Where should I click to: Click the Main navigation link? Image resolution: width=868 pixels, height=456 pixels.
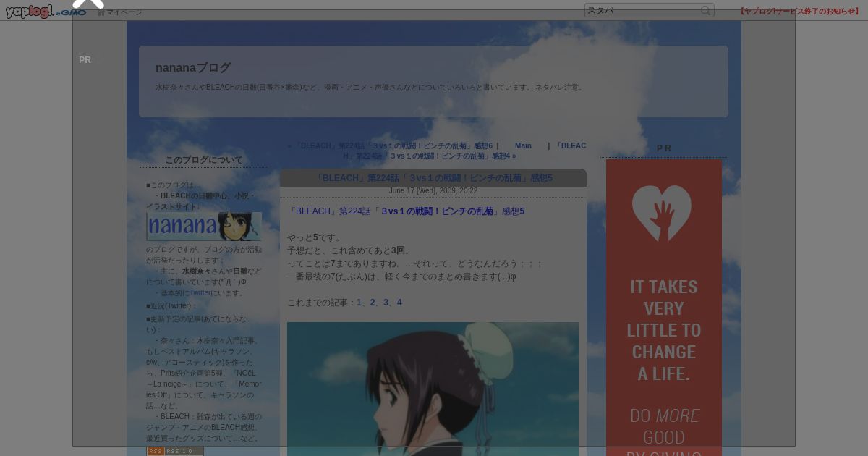tap(523, 145)
